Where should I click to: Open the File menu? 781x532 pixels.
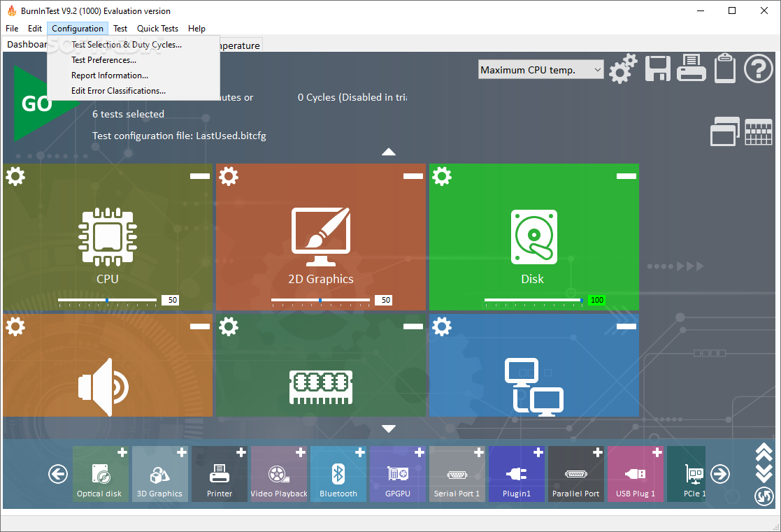point(12,29)
